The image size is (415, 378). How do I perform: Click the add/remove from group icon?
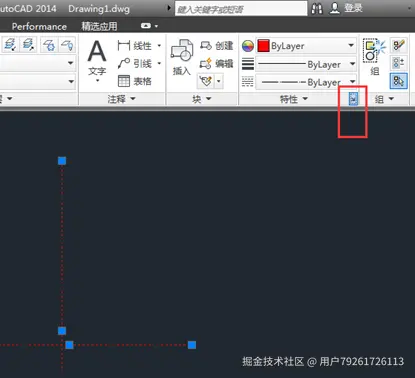399,62
